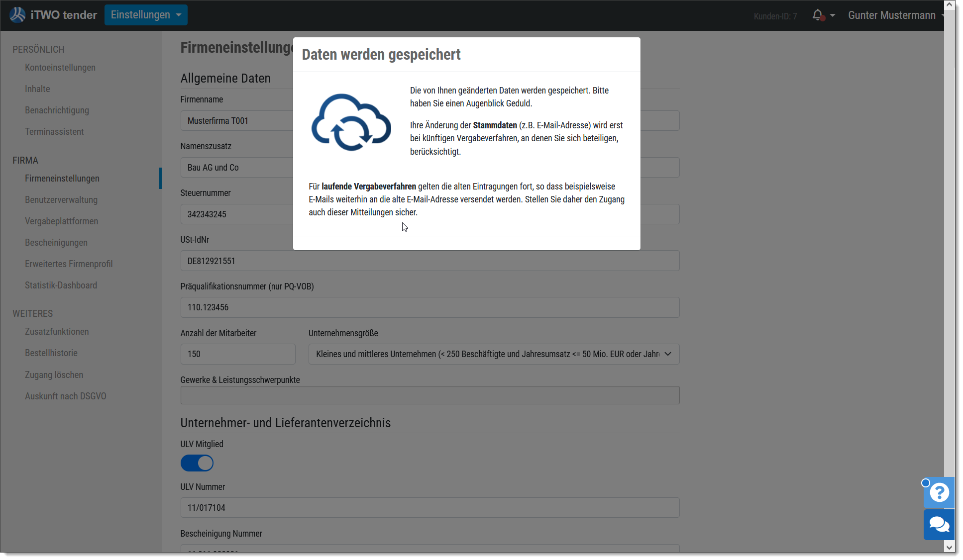Click the 'Daten werden gespeichert' dialog title

point(381,54)
